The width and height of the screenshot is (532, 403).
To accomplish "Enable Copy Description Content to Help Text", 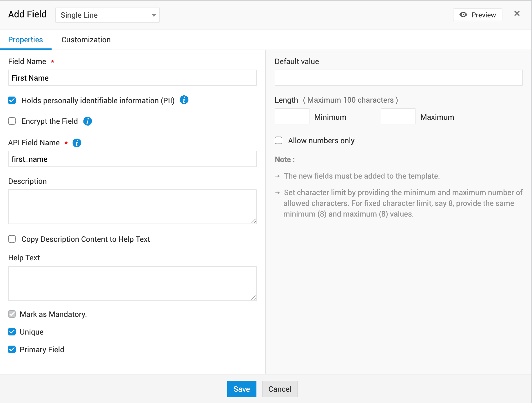I will 12,239.
